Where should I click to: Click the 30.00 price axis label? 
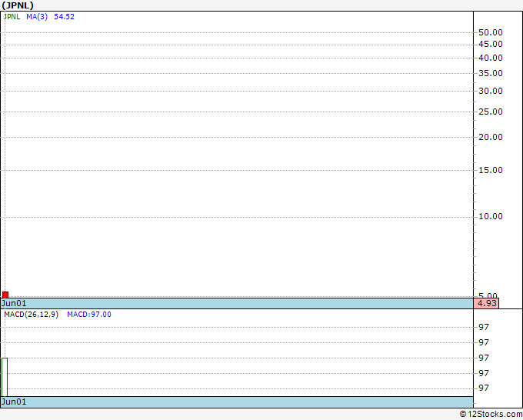coord(491,91)
